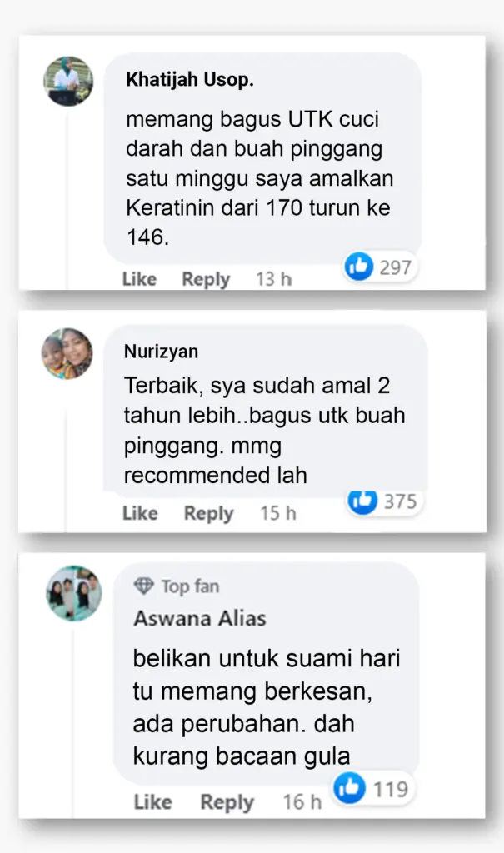
Task: Like Nurizyan's comment
Action: [140, 513]
